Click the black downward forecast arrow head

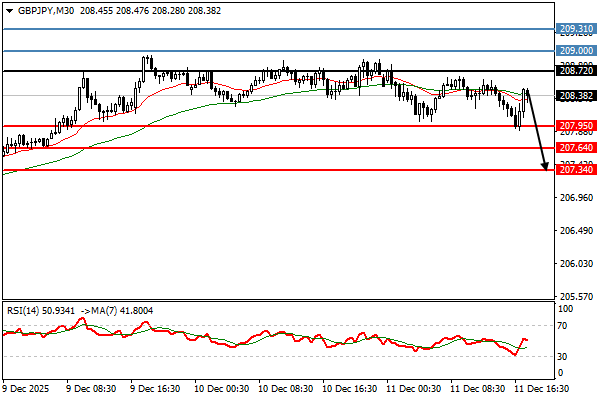[x=546, y=165]
